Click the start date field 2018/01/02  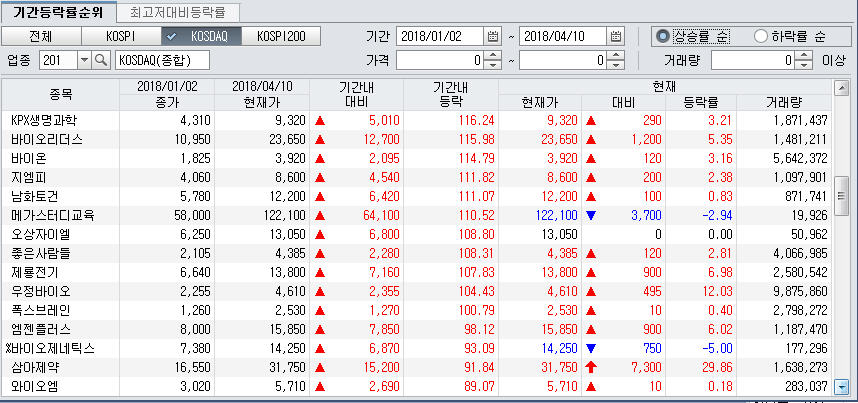(x=440, y=37)
